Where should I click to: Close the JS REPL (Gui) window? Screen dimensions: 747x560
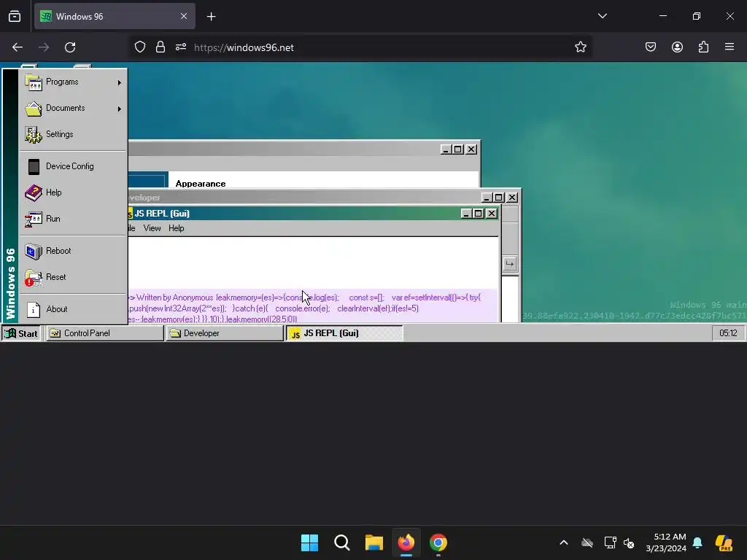click(491, 214)
